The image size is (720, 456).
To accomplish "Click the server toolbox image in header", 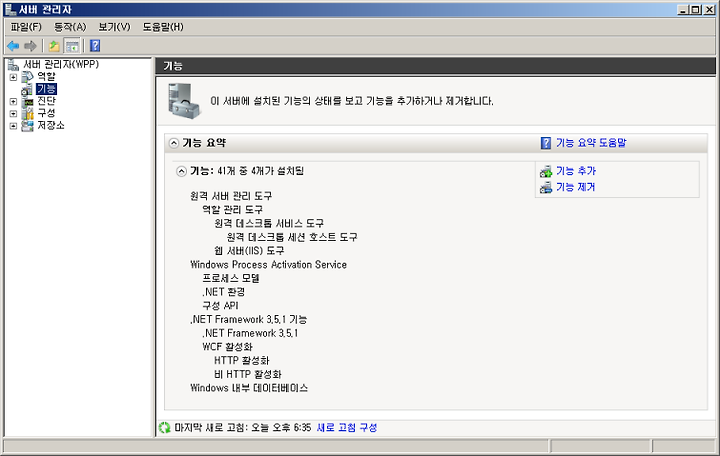I will pos(184,101).
